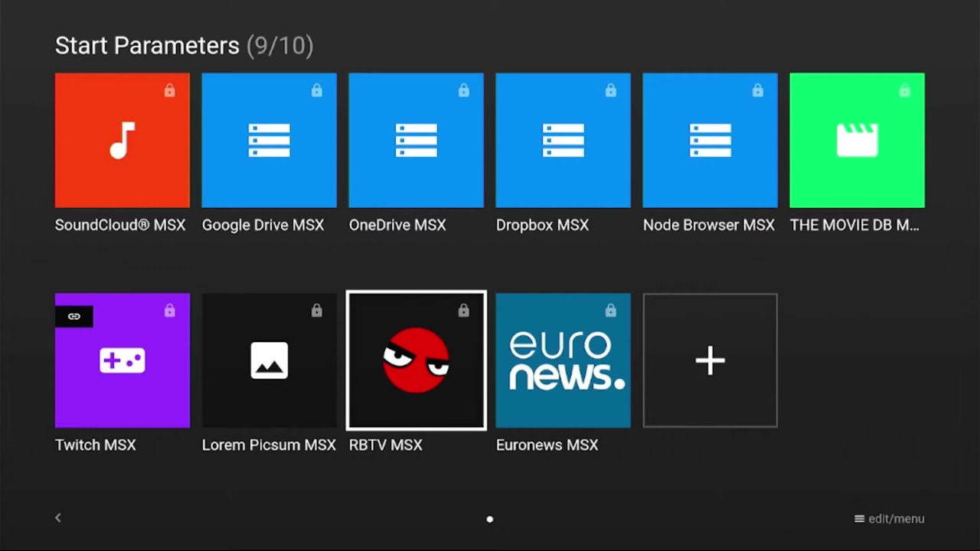
Task: Click the page indicator dot
Action: point(490,519)
